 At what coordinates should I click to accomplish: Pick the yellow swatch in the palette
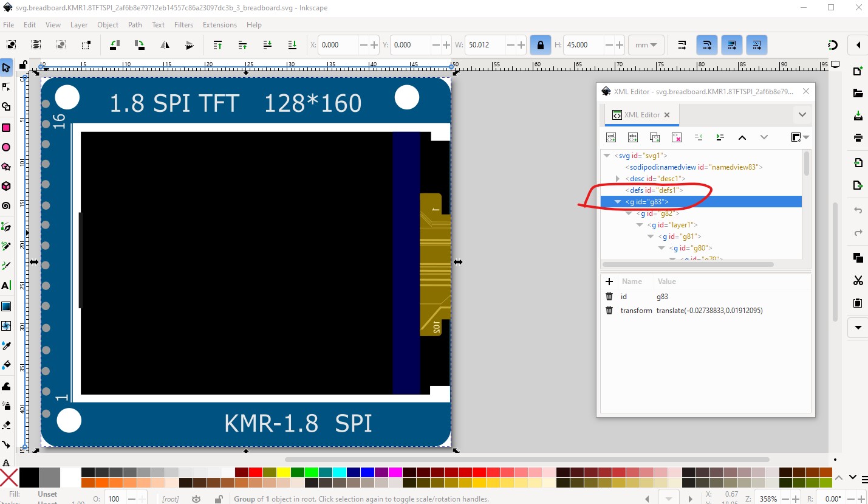tap(283, 472)
